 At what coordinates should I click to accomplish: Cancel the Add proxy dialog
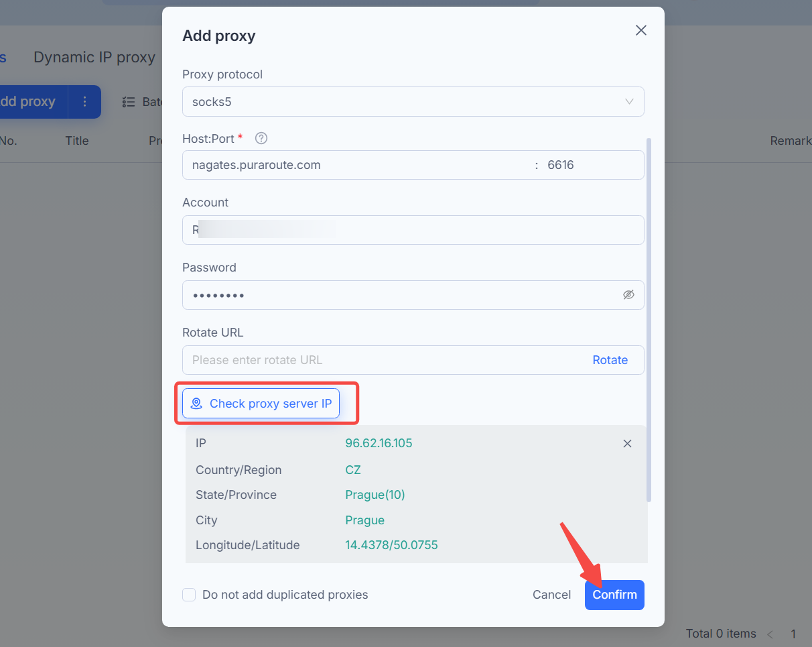tap(551, 595)
